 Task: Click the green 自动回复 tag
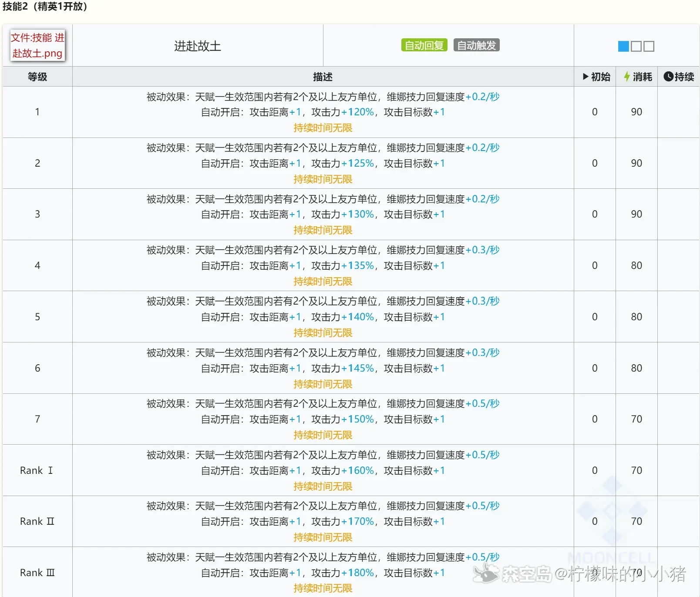tap(424, 45)
